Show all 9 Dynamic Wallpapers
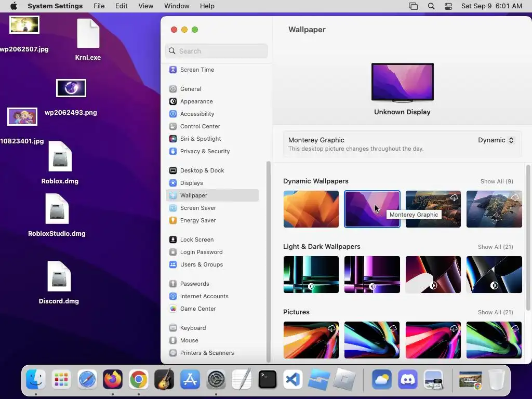 (497, 181)
